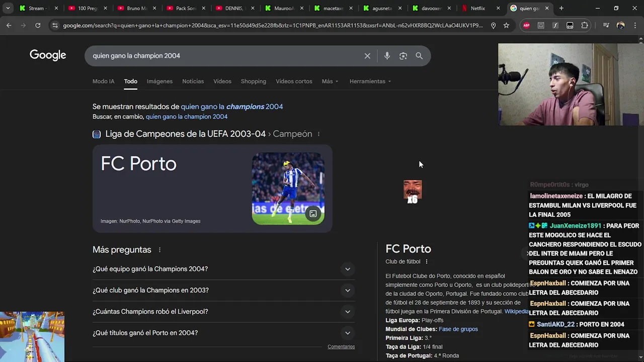Screen dimensions: 644x362
Task: Start voice search with microphone
Action: tap(387, 56)
